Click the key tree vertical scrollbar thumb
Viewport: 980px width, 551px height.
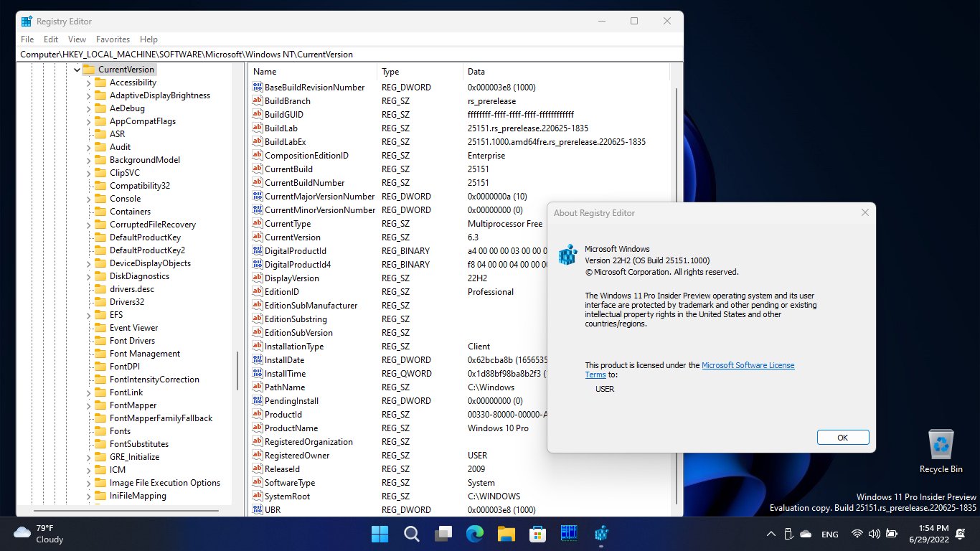point(237,371)
